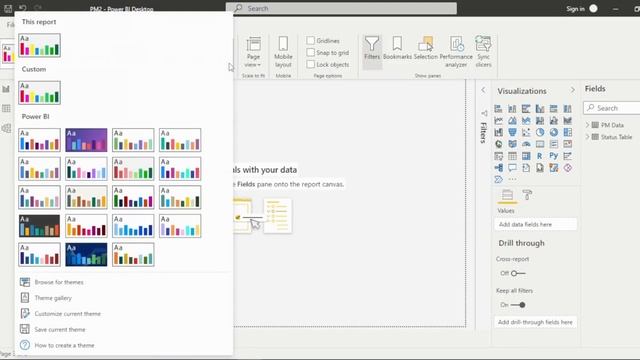
Task: Click Sign in
Action: [x=575, y=9]
